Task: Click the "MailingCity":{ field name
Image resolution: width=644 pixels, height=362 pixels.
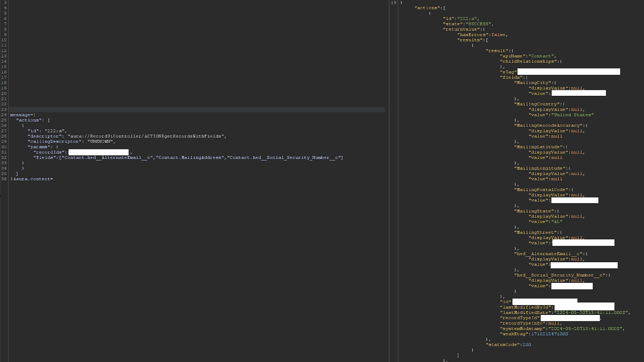Action: (x=535, y=83)
